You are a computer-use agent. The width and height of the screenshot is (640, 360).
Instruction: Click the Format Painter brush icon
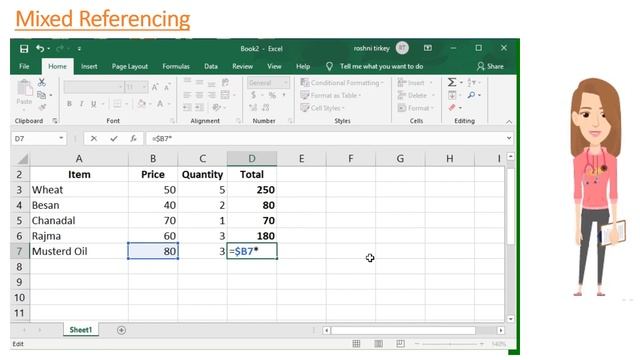[x=42, y=107]
